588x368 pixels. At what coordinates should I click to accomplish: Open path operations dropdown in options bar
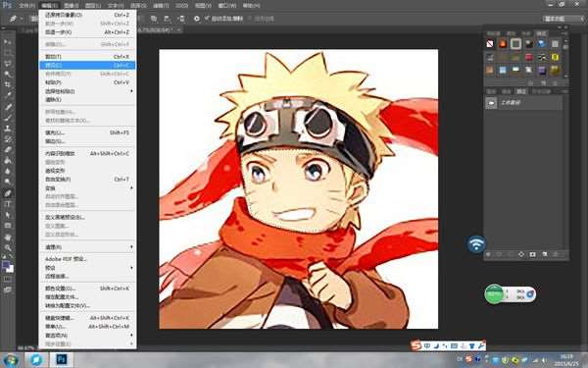(154, 19)
